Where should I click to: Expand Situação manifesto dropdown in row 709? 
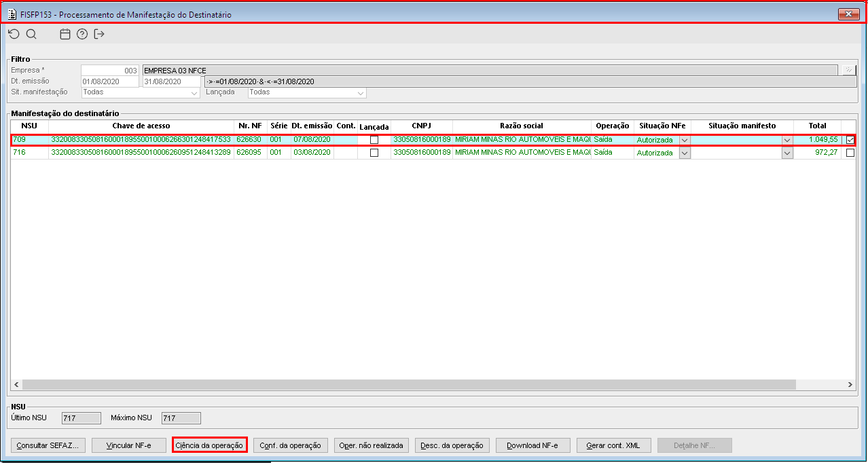[x=787, y=140]
